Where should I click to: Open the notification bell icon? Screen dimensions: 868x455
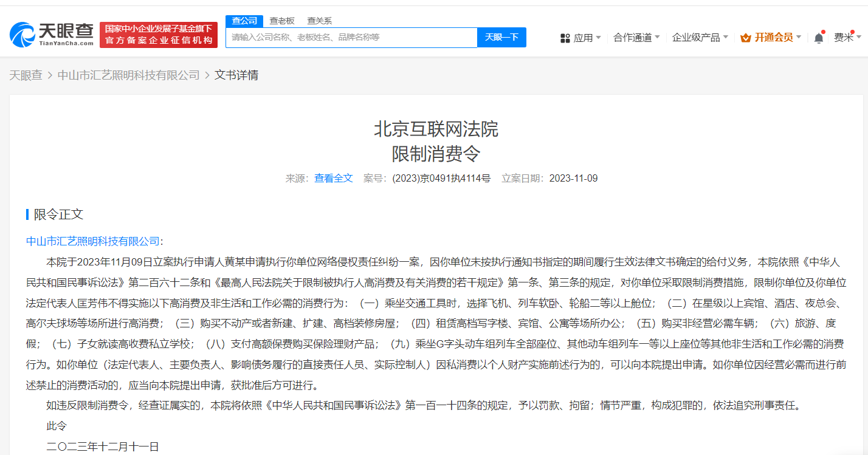(819, 37)
